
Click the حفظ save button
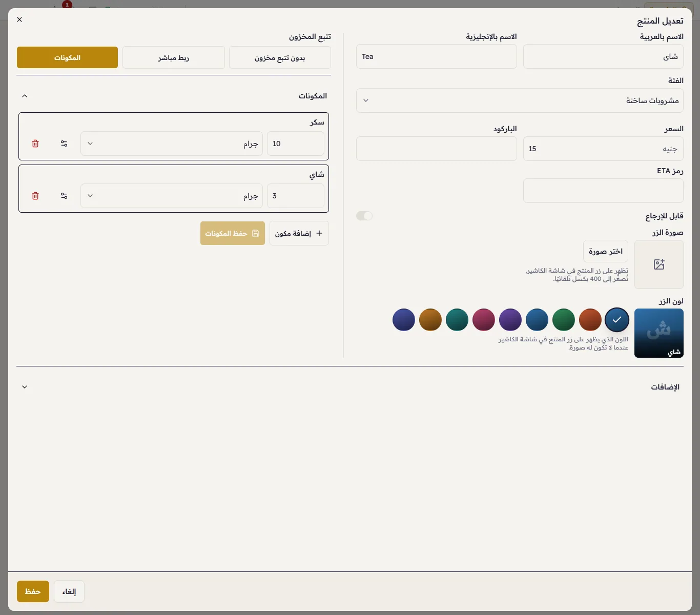[33, 591]
